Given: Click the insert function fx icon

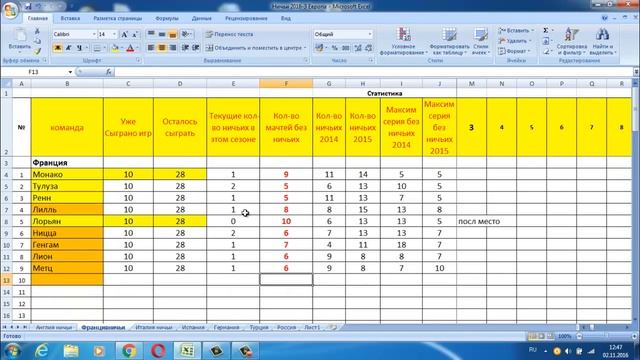Looking at the screenshot, I should pyautogui.click(x=109, y=72).
